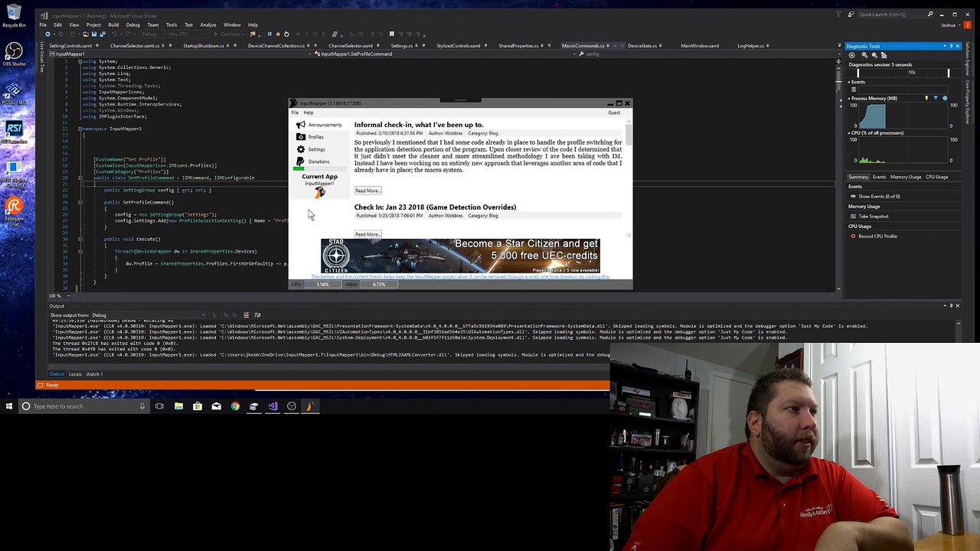Viewport: 980px width, 551px height.
Task: Click the Task View button on the taskbar
Action: click(159, 406)
